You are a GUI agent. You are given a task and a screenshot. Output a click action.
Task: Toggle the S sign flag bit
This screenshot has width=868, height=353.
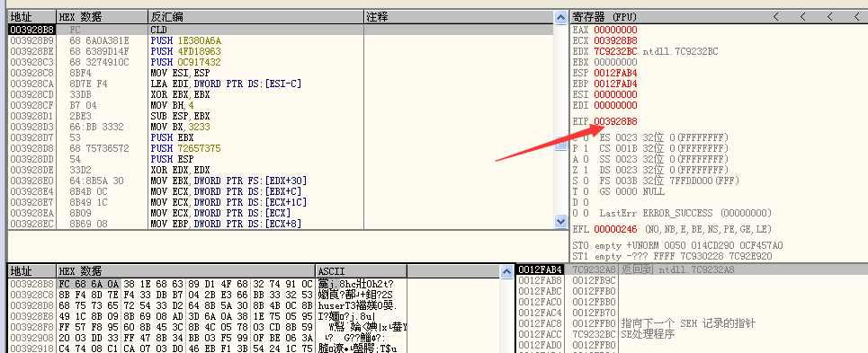pyautogui.click(x=586, y=181)
